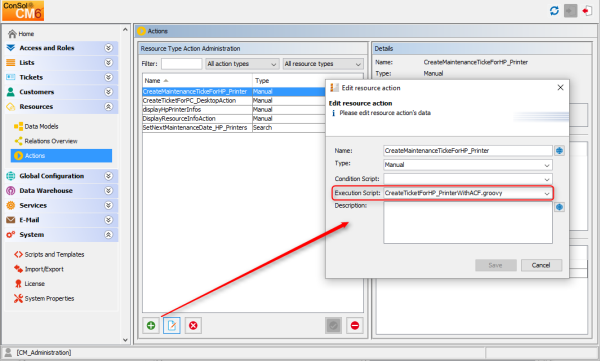Click the Cancel button in dialog

tap(541, 265)
